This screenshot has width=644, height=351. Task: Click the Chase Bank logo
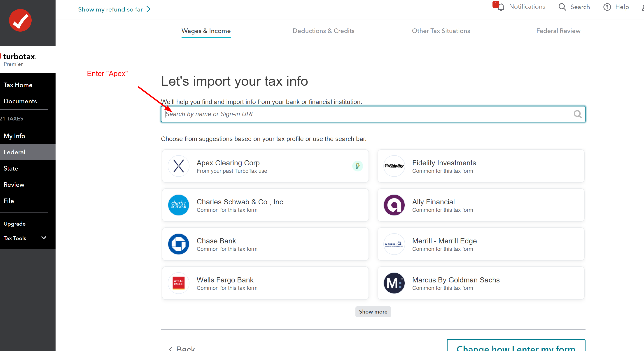click(178, 244)
